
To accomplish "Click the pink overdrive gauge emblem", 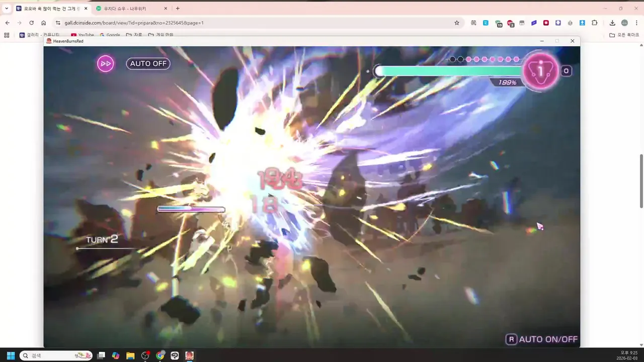I will pyautogui.click(x=541, y=71).
